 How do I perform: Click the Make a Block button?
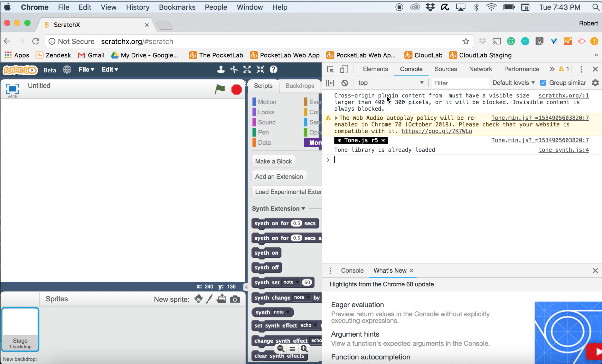click(x=273, y=161)
